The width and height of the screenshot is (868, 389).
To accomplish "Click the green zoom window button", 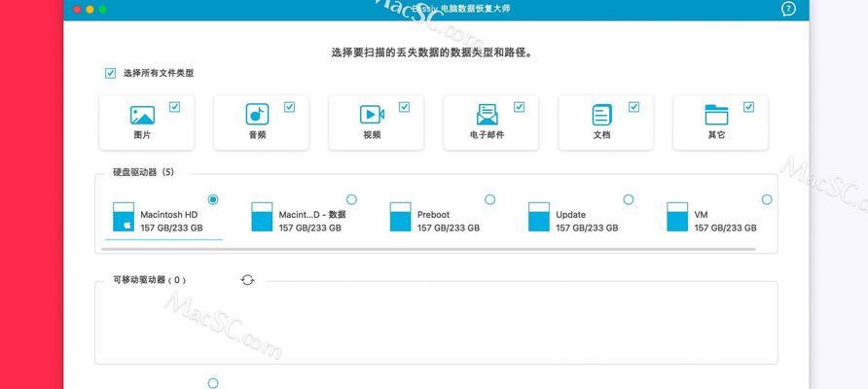I will point(102,10).
